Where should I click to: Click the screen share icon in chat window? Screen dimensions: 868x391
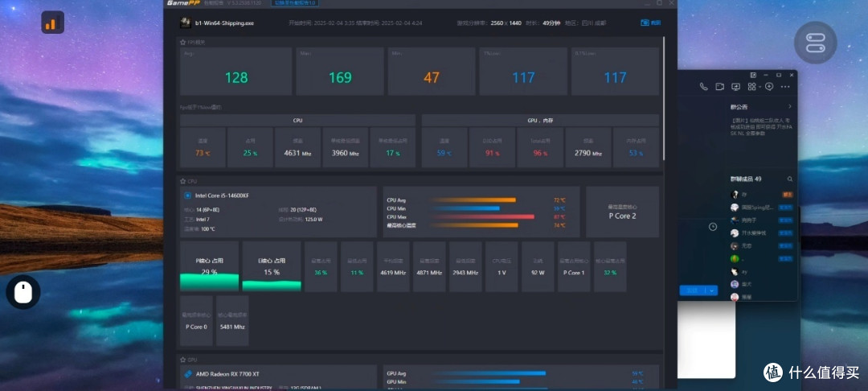[x=735, y=86]
